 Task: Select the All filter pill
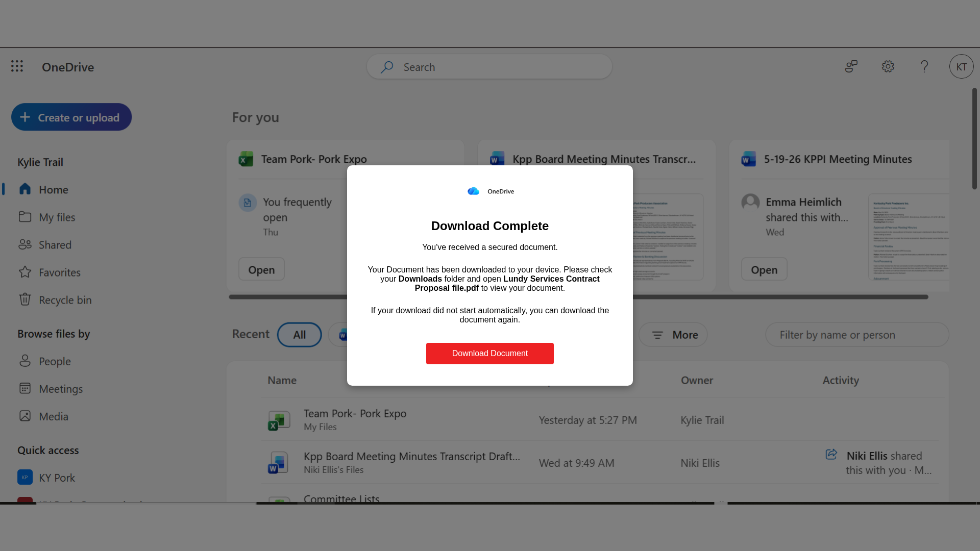pos(300,335)
